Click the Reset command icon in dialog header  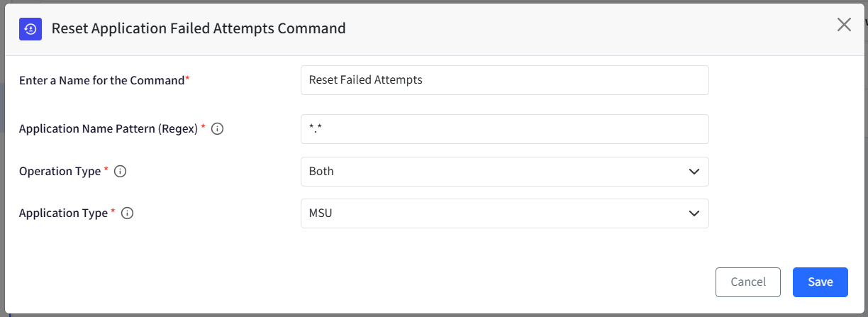pyautogui.click(x=30, y=28)
